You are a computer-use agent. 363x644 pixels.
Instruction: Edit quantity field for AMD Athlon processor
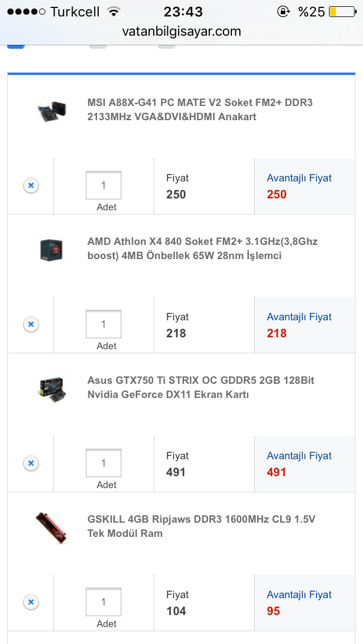pyautogui.click(x=103, y=324)
